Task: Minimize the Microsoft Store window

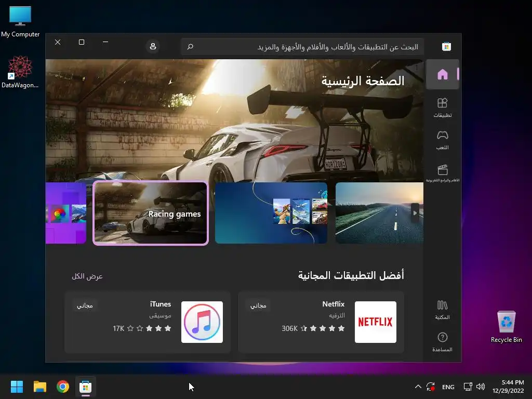Action: tap(105, 42)
